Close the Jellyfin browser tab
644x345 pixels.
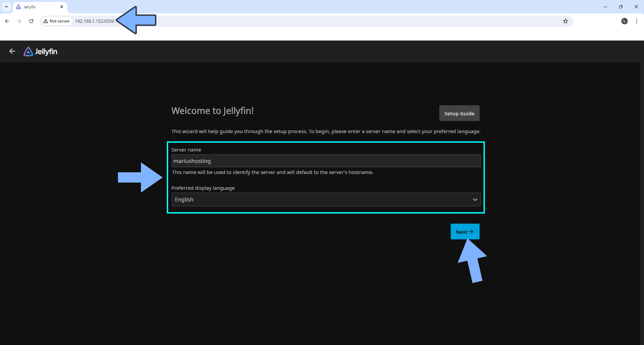coord(62,7)
